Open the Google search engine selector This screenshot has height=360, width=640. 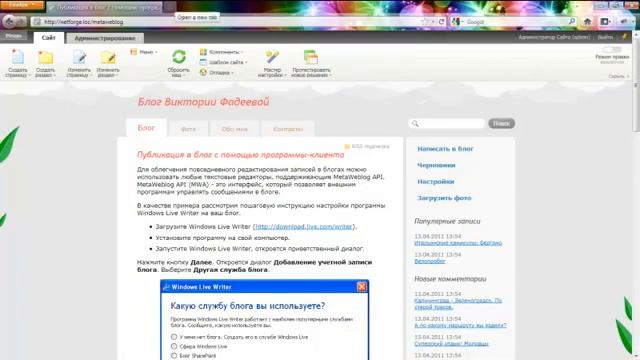pyautogui.click(x=458, y=22)
